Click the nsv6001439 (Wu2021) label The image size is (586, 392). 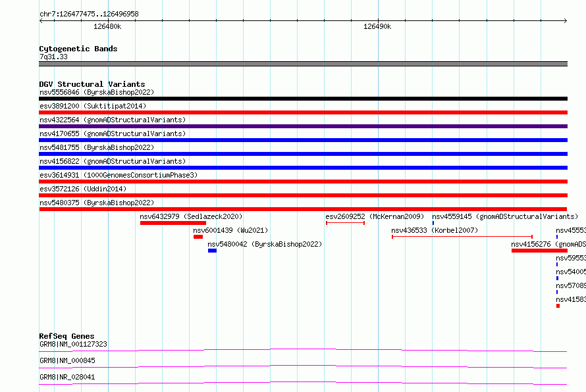click(x=230, y=230)
